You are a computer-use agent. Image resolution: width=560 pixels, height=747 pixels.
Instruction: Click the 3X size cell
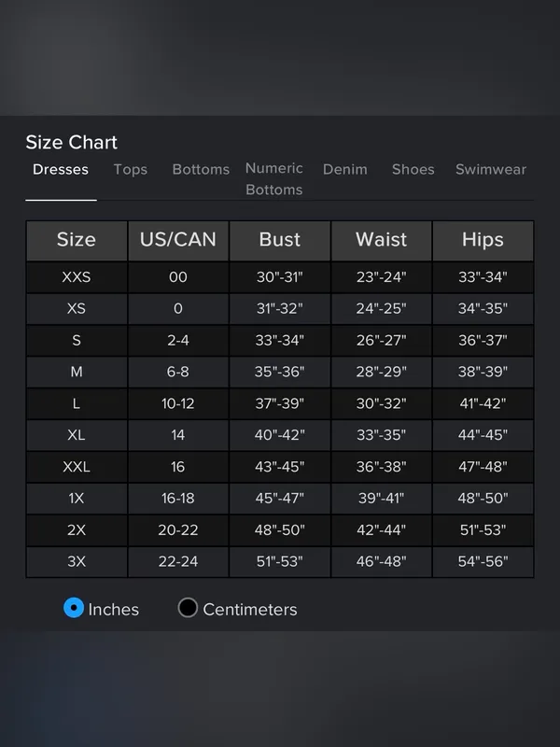pyautogui.click(x=77, y=562)
